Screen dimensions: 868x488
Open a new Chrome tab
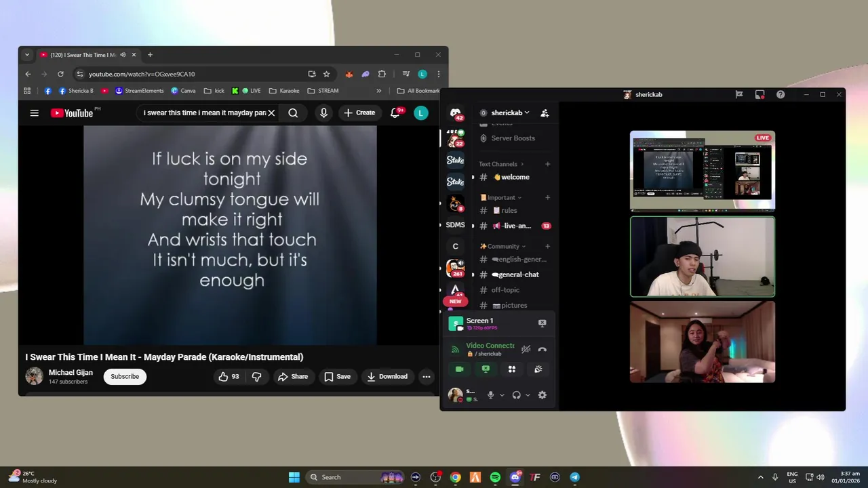coord(150,55)
